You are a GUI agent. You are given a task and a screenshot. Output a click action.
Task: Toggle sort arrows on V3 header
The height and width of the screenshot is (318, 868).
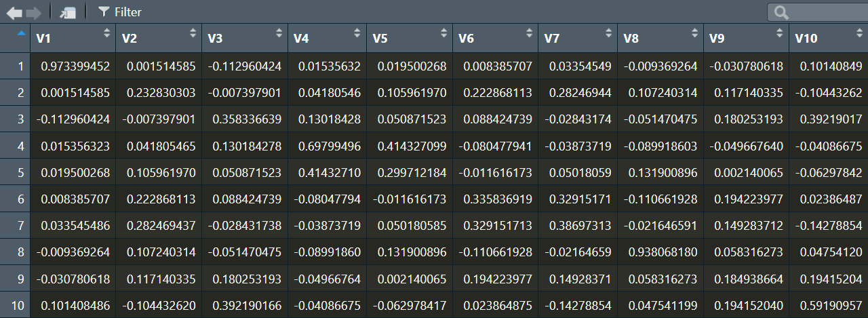279,33
